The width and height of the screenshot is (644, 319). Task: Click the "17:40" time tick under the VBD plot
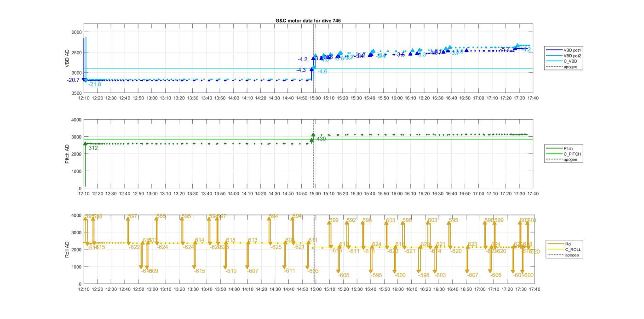[x=533, y=98]
